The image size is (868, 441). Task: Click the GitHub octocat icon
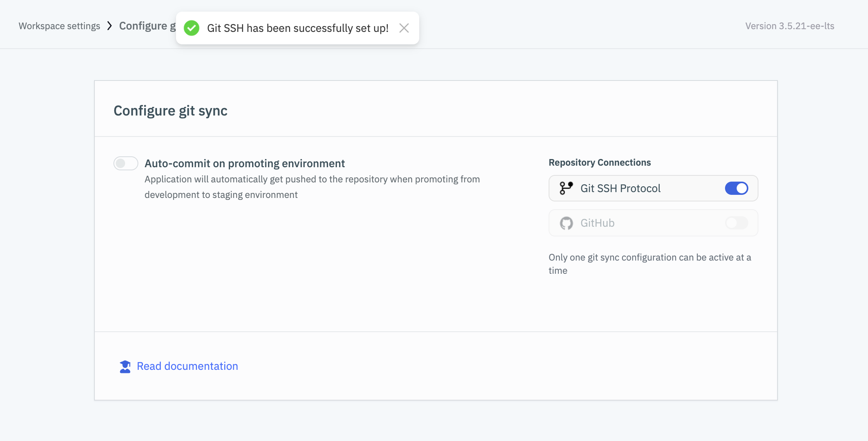[566, 223]
